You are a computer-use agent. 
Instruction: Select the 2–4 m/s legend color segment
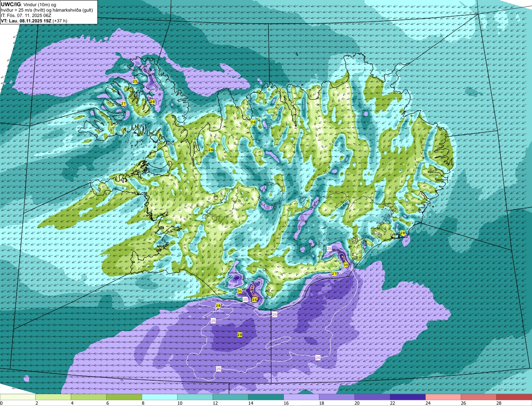tap(53, 397)
